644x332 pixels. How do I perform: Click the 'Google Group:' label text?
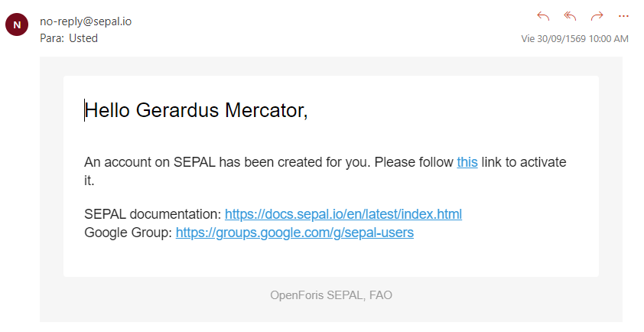128,233
